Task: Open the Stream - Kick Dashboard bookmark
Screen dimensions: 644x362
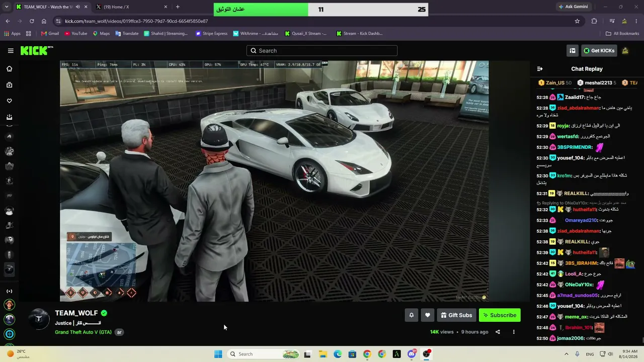Action: [359, 34]
